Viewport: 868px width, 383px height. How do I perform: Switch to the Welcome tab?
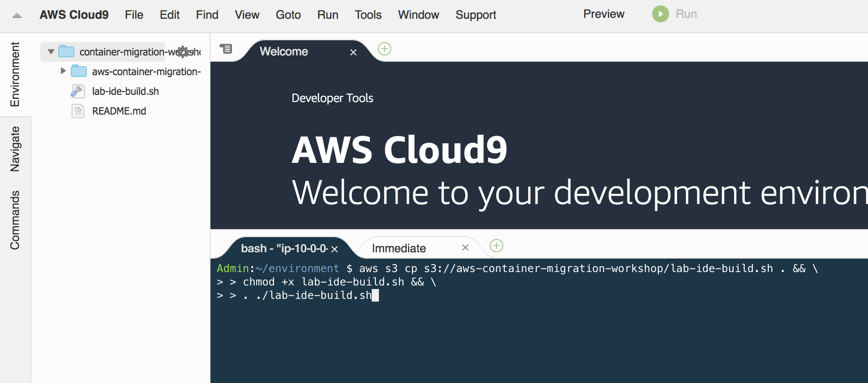(x=284, y=51)
